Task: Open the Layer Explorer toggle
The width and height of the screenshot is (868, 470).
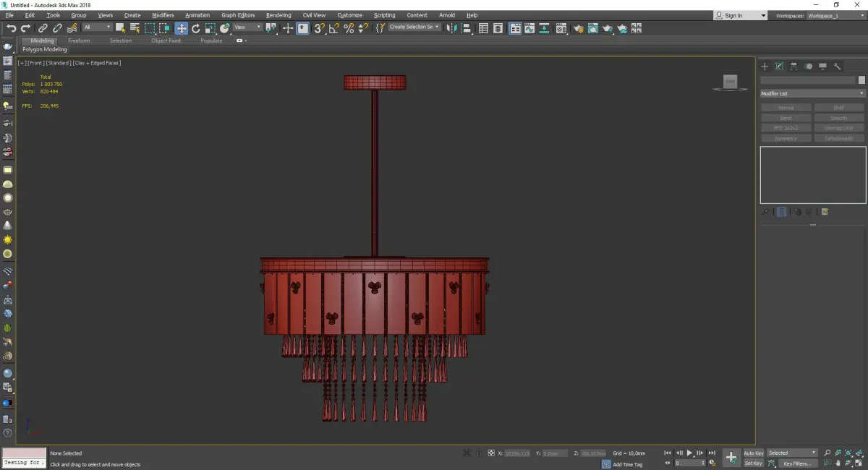Action: coord(498,28)
